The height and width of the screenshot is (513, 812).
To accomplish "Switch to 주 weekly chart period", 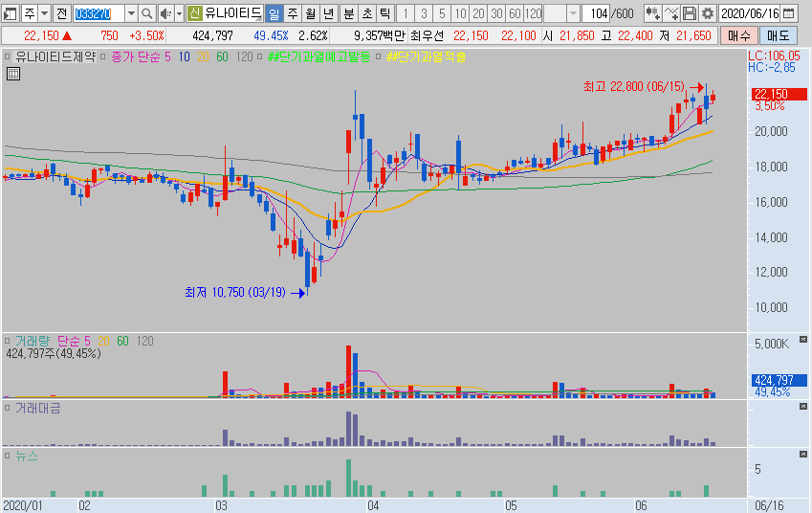I will (292, 13).
